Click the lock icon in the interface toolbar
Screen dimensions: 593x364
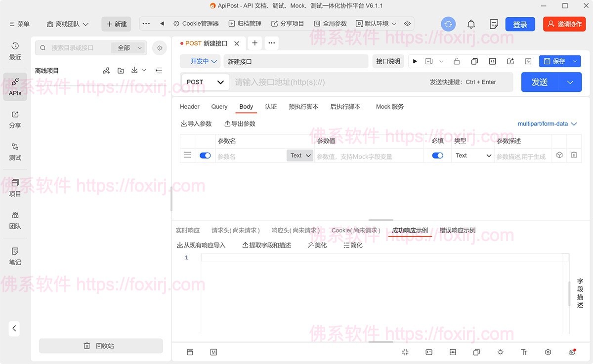457,61
